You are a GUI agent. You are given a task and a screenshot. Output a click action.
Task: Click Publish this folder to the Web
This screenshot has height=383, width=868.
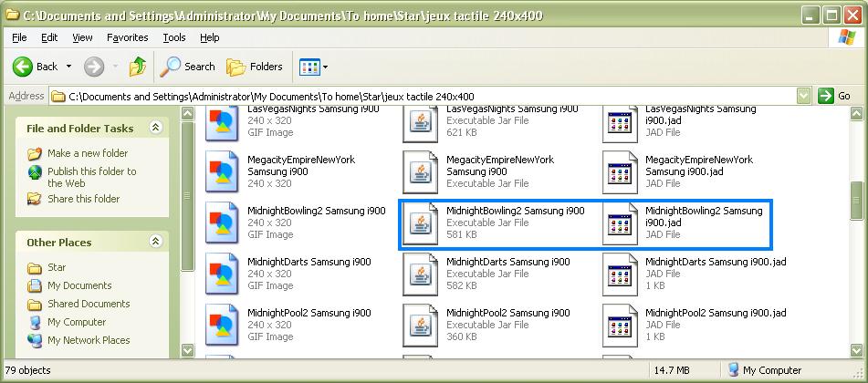click(92, 177)
